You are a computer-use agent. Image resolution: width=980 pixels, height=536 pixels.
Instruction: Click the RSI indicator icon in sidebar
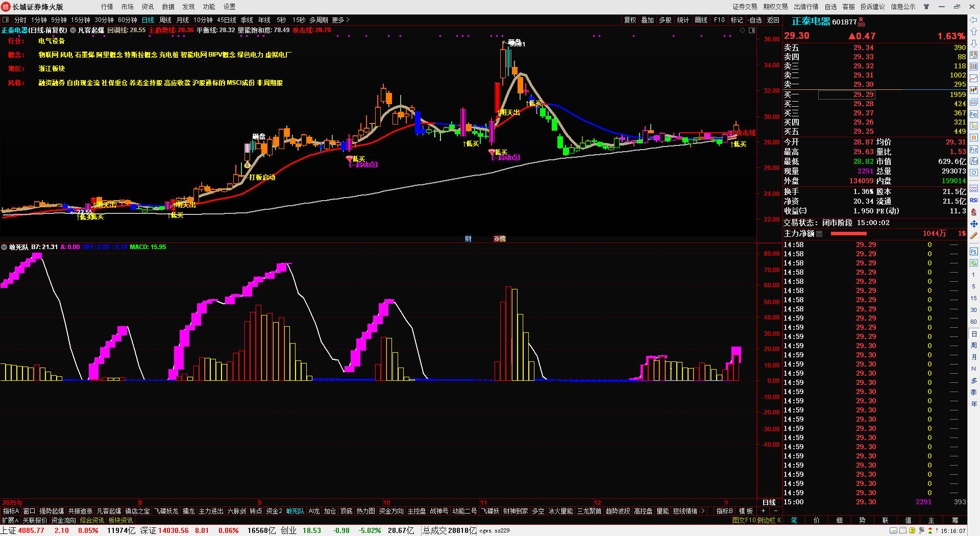[x=973, y=200]
